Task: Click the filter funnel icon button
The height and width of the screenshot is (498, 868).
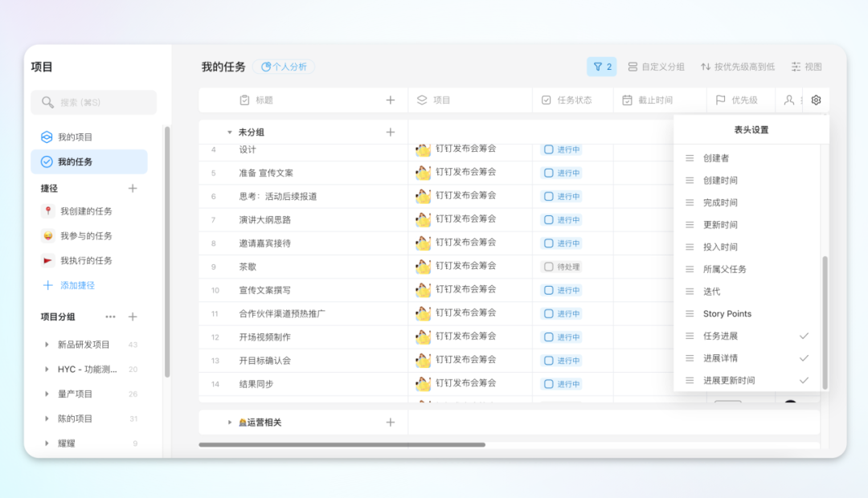Action: tap(602, 67)
